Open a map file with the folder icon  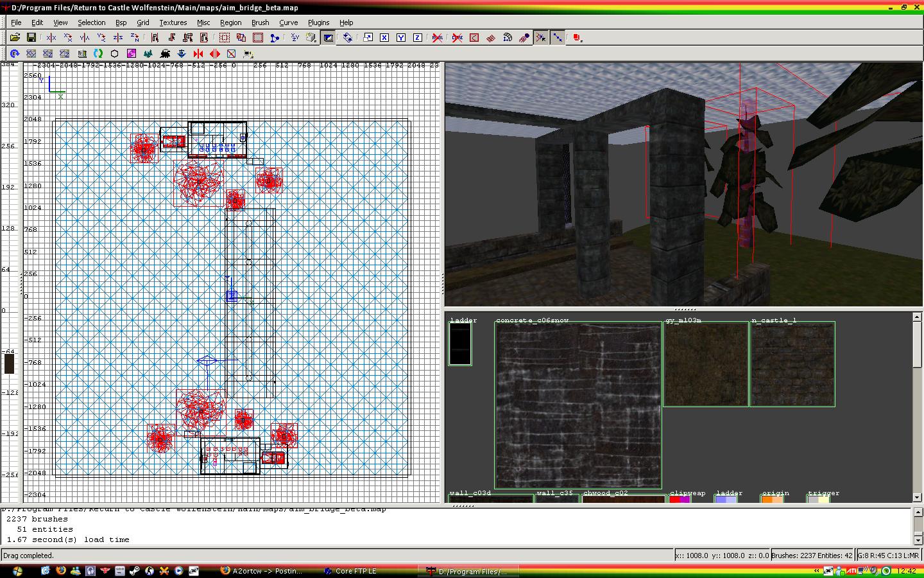pos(15,38)
